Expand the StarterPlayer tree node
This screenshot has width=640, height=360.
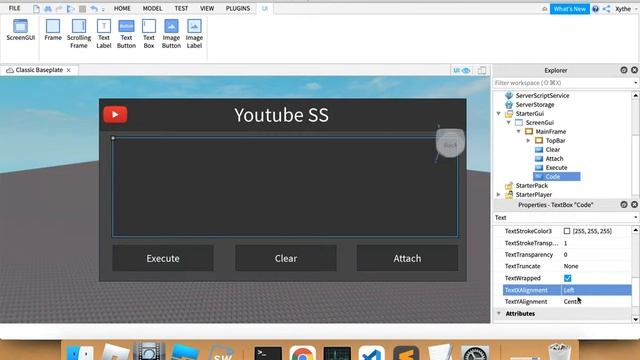[499, 195]
